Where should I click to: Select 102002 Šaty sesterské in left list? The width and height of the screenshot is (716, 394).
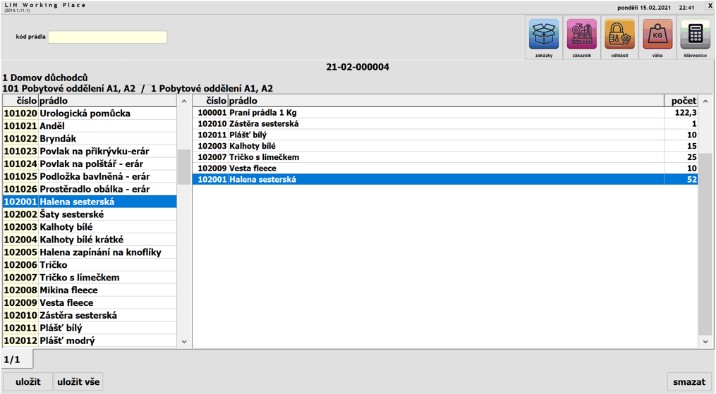click(x=90, y=215)
